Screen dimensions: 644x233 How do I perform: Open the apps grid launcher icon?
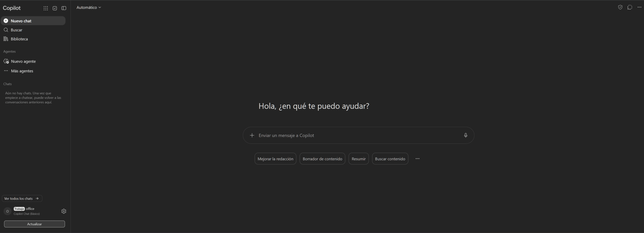(46, 8)
